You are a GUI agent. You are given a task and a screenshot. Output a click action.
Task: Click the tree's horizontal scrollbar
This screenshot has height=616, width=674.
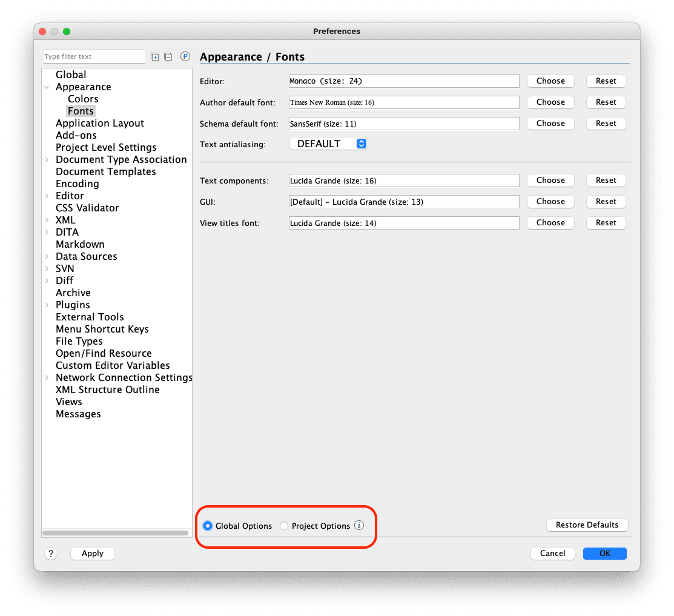115,533
